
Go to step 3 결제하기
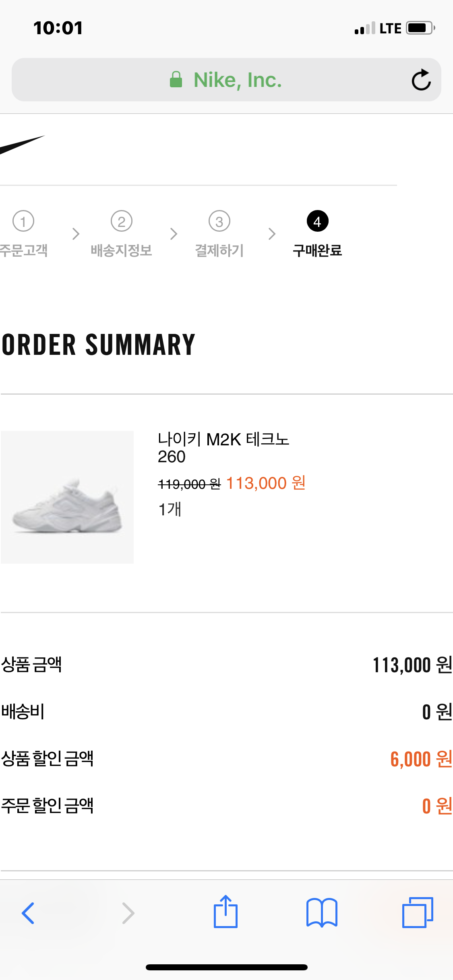(219, 234)
